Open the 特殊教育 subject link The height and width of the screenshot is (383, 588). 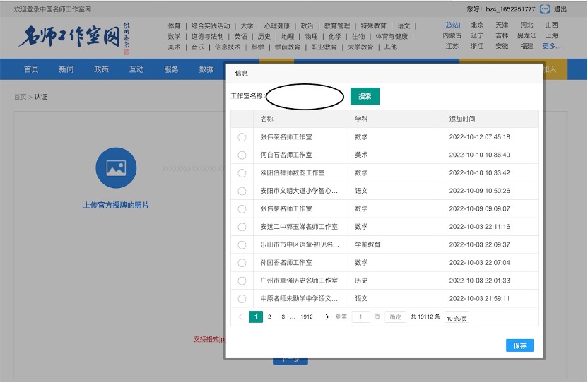[373, 26]
